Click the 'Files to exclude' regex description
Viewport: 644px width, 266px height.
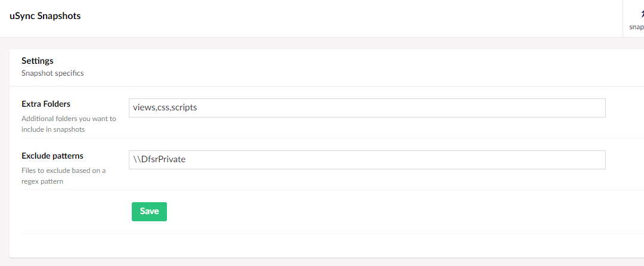point(64,176)
